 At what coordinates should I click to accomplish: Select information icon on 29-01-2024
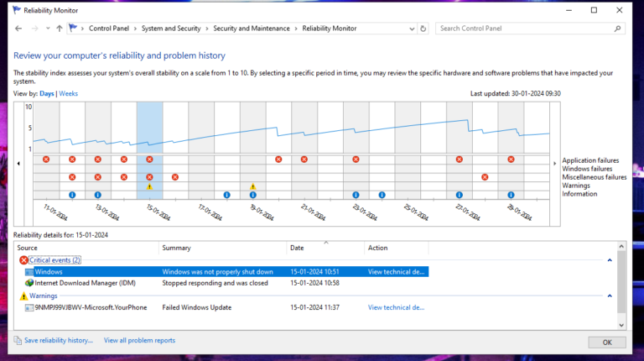511,195
